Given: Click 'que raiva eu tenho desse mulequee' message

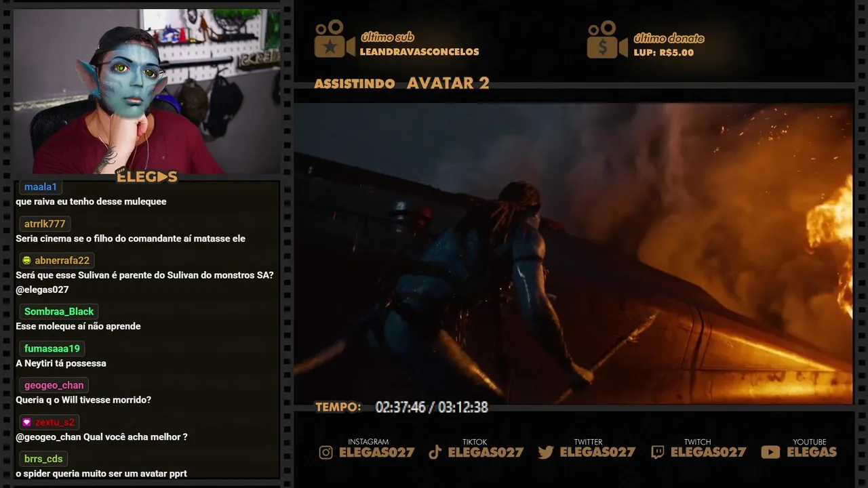Looking at the screenshot, I should click(x=91, y=202).
